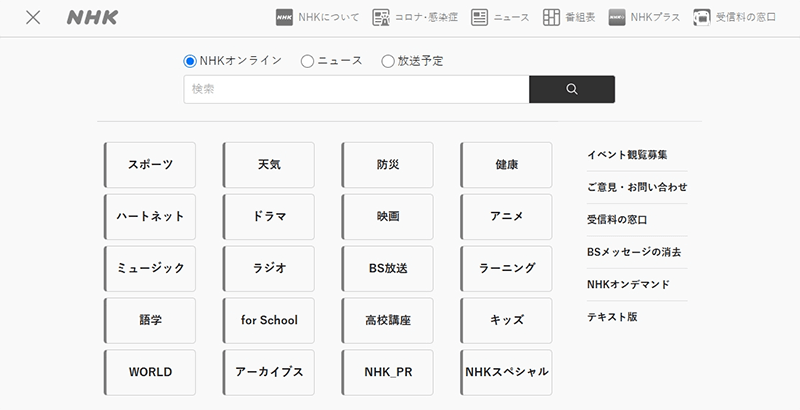Viewport: 800px width, 410px height.
Task: Click the NHKプラス icon
Action: coord(617,17)
